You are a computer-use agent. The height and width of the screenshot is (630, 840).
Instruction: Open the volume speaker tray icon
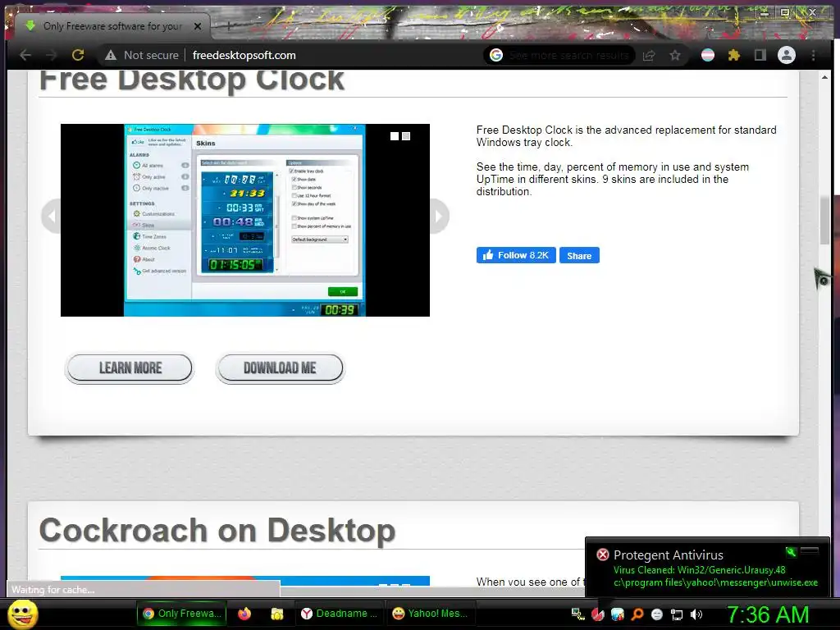tap(696, 614)
